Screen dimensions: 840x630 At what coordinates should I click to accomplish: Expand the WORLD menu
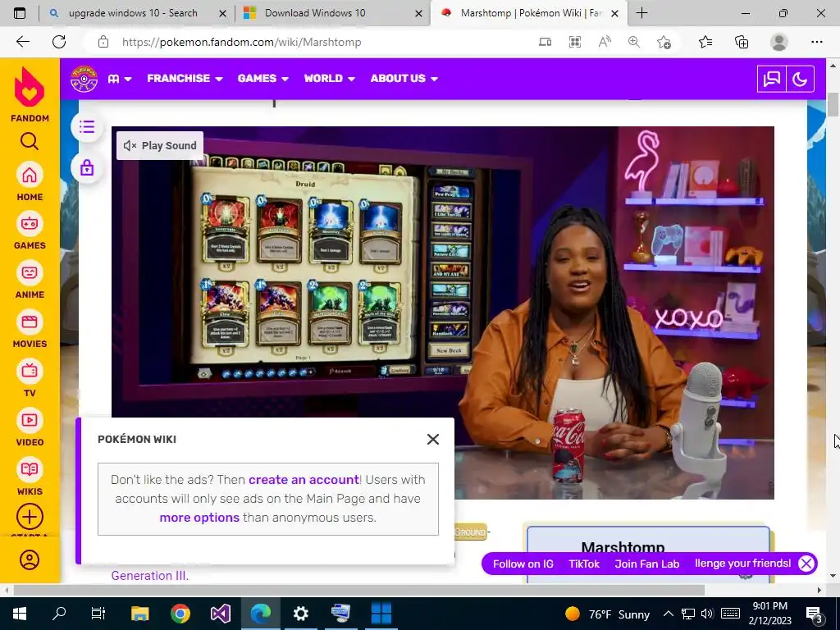(330, 79)
